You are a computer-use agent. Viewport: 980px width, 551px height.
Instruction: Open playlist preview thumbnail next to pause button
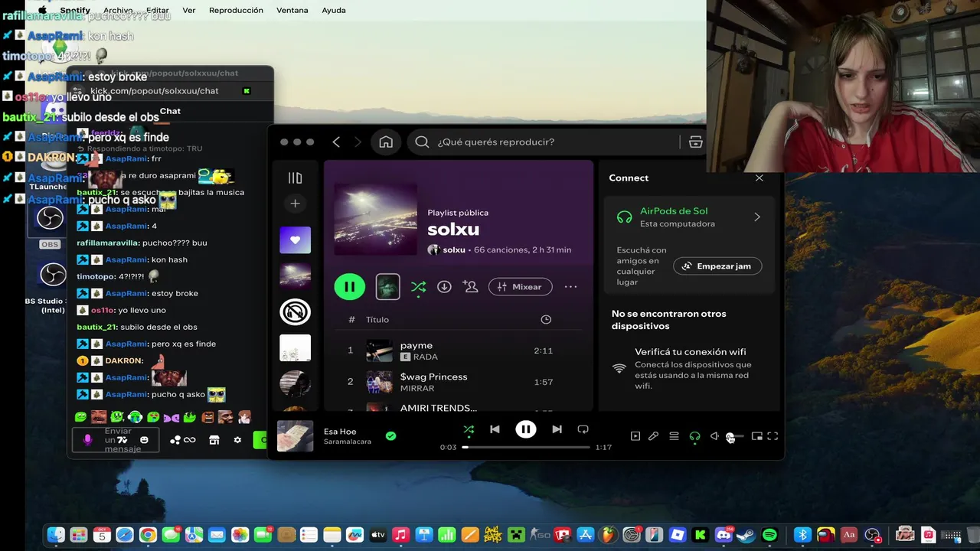point(387,287)
